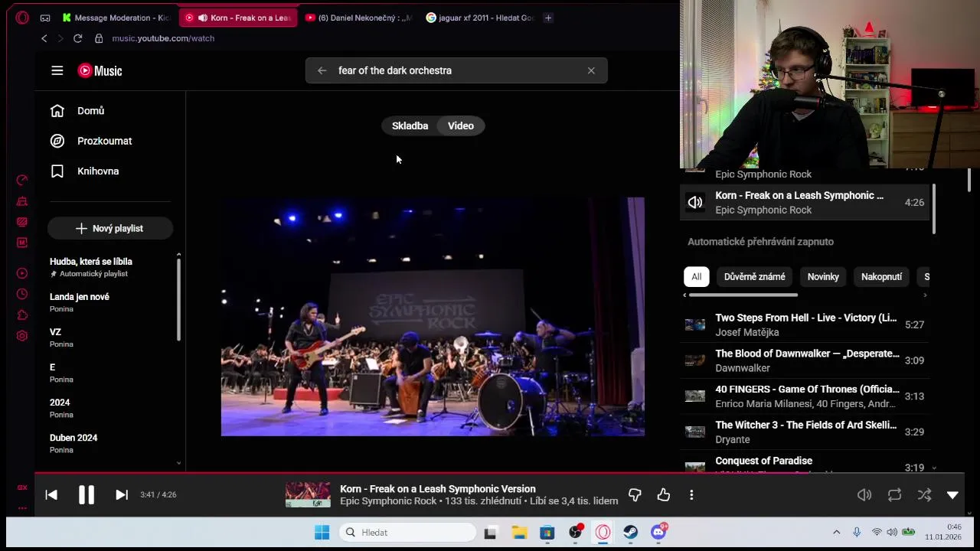Screen dimensions: 980x551
Task: Click the volume icon in the player bar
Action: (864, 495)
